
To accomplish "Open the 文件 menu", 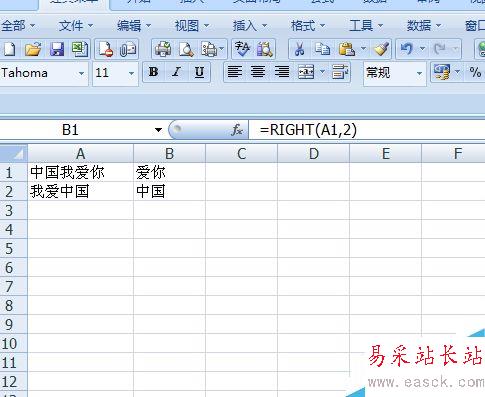I will point(76,26).
